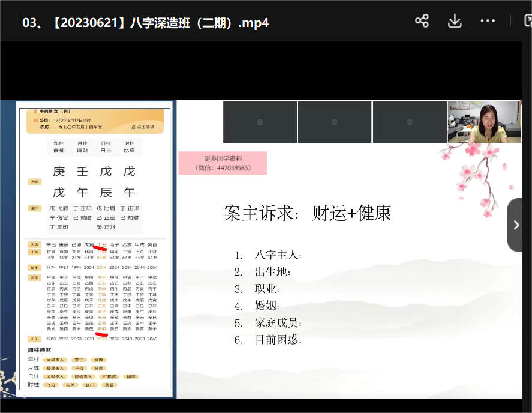This screenshot has width=532, height=413.
Task: Click the video title 八字深造班（二期）.mp4
Action: click(x=145, y=23)
